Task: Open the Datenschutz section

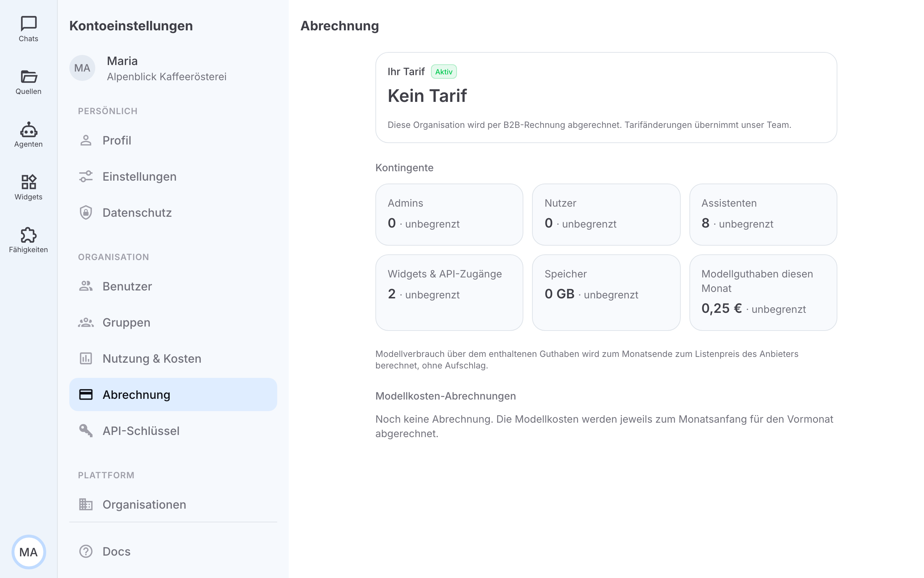Action: tap(173, 212)
